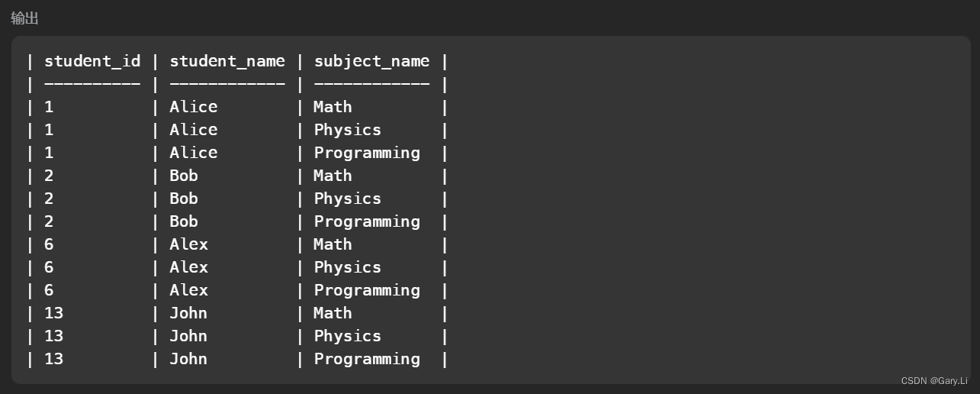The width and height of the screenshot is (980, 394).
Task: Click Physics in Bob's row
Action: pos(348,199)
